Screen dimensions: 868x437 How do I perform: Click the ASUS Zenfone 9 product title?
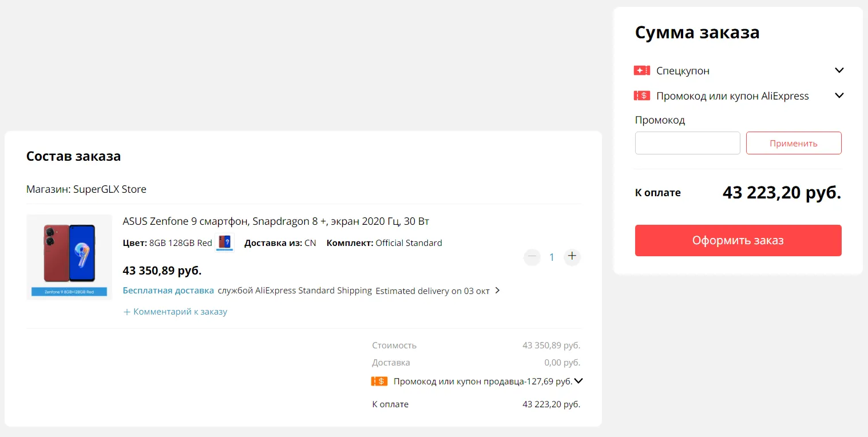276,221
